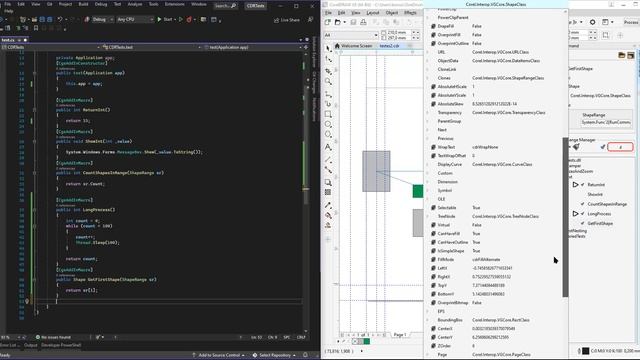Click Print icon in CorelDRAW toolbar
The width and height of the screenshot is (640, 360).
[x=363, y=22]
